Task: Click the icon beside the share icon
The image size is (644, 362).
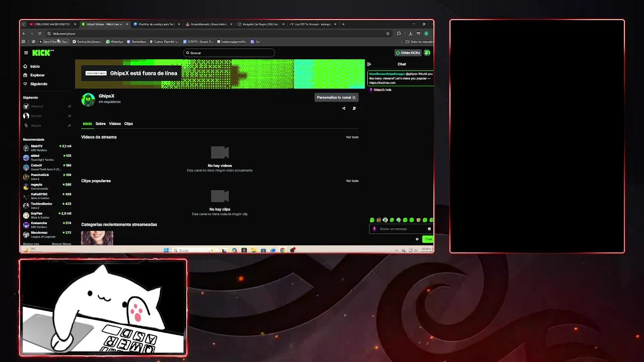Action: (354, 108)
